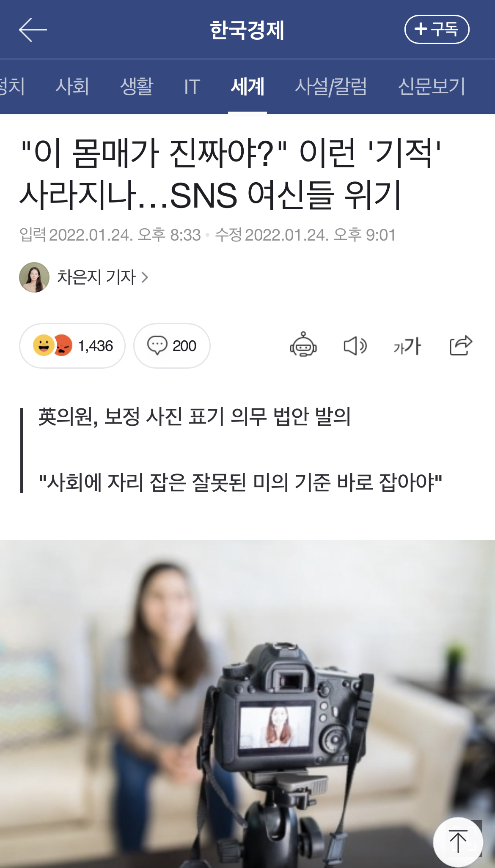Play article audio via speaker icon
Viewport: 495px width, 868px height.
click(x=355, y=346)
